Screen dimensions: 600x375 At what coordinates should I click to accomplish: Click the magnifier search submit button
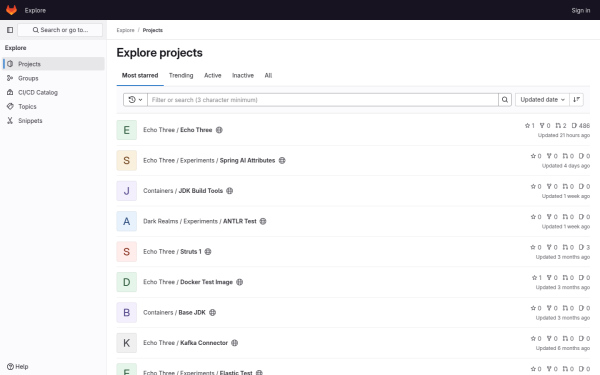tap(505, 100)
